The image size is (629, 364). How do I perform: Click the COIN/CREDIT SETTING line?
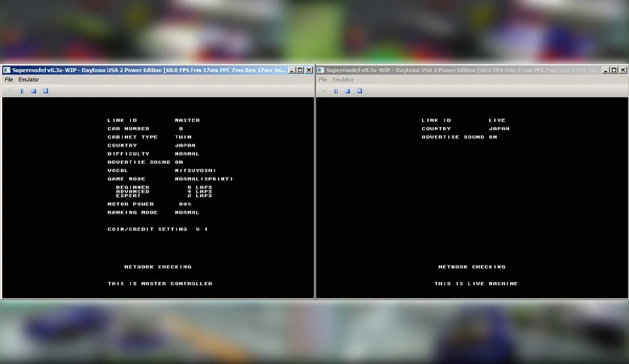(x=158, y=229)
